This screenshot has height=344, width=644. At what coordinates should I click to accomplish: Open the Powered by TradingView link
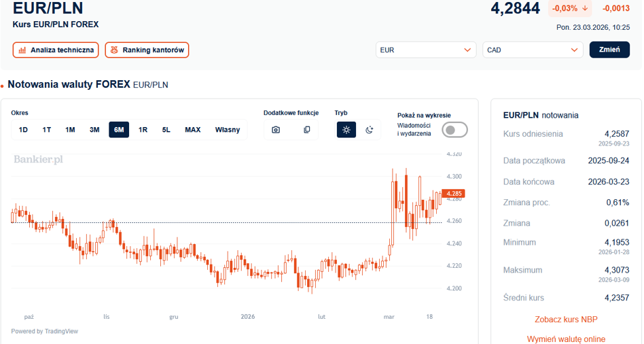tap(44, 331)
